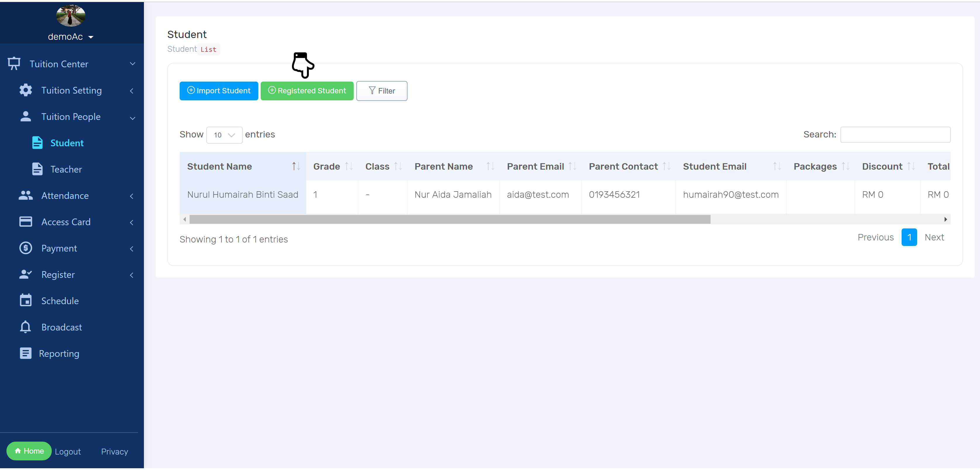Click the funnel icon on Filter button
The height and width of the screenshot is (470, 980).
pyautogui.click(x=372, y=90)
